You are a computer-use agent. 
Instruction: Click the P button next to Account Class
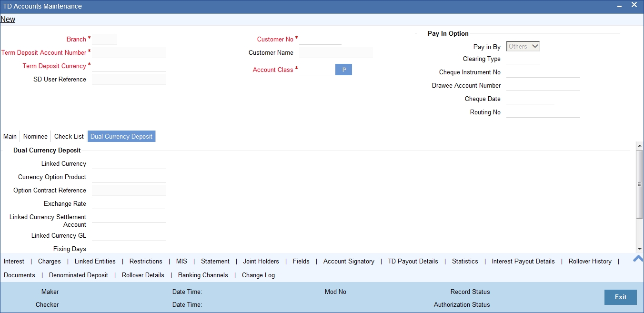pyautogui.click(x=343, y=70)
